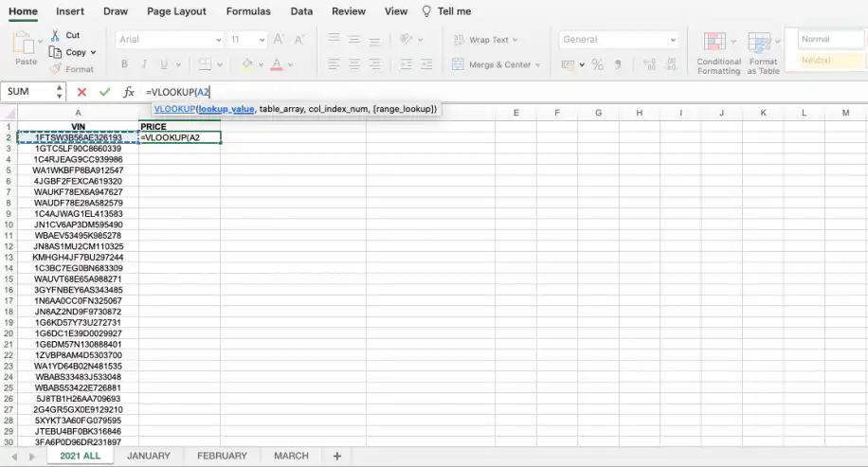Open Format as Table gallery
This screenshot has height=467, width=868.
(x=764, y=53)
